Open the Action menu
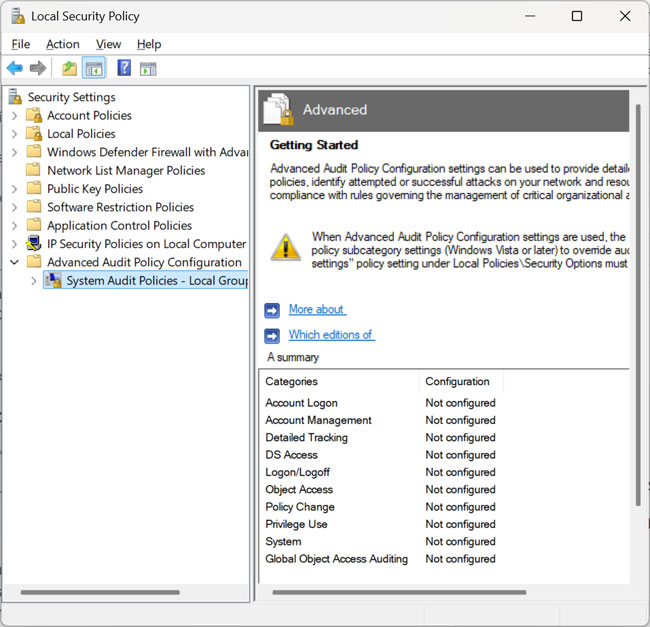This screenshot has width=650, height=627. click(63, 44)
